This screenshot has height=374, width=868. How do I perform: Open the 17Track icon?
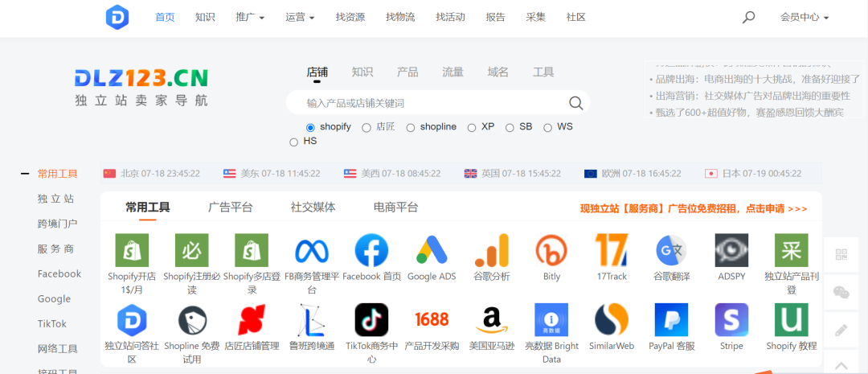pos(612,250)
